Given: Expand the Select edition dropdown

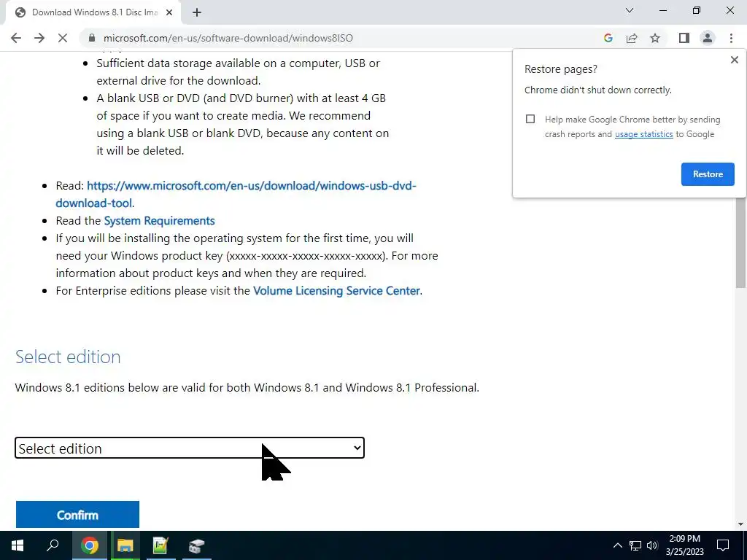Looking at the screenshot, I should point(190,448).
